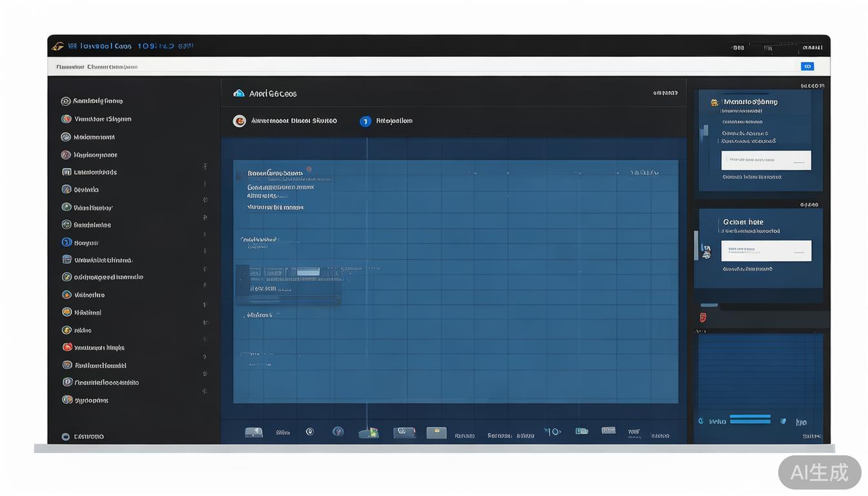Toggle the circular radio icon in the bottom toolbar
Viewport: 868px width, 496px height.
310,432
